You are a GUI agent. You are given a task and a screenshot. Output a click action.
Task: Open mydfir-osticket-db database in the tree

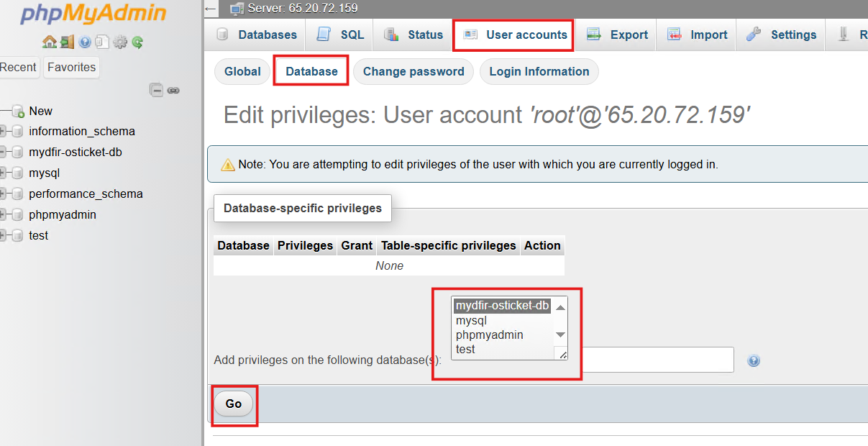pos(76,153)
